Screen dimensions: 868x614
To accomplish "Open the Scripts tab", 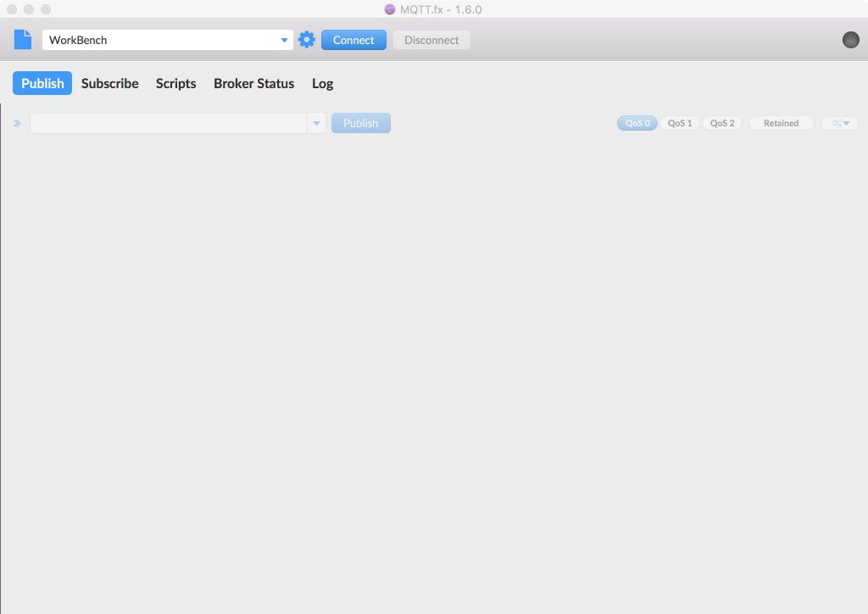I will pyautogui.click(x=176, y=83).
